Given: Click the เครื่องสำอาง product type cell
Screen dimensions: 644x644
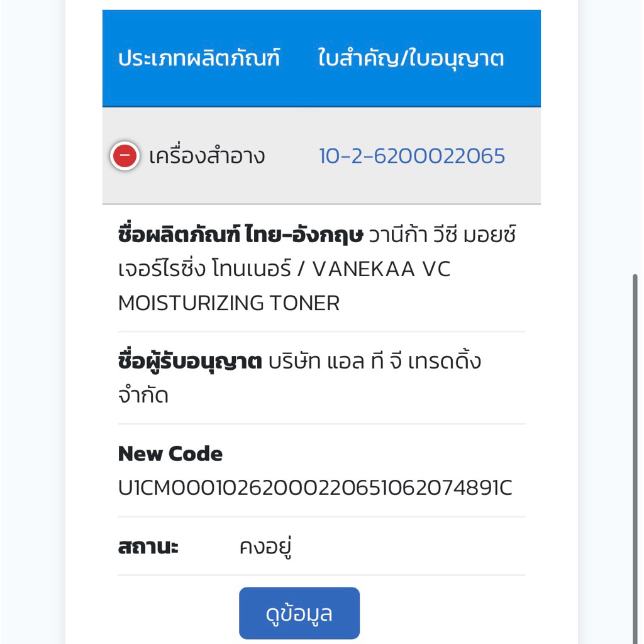Looking at the screenshot, I should 207,156.
